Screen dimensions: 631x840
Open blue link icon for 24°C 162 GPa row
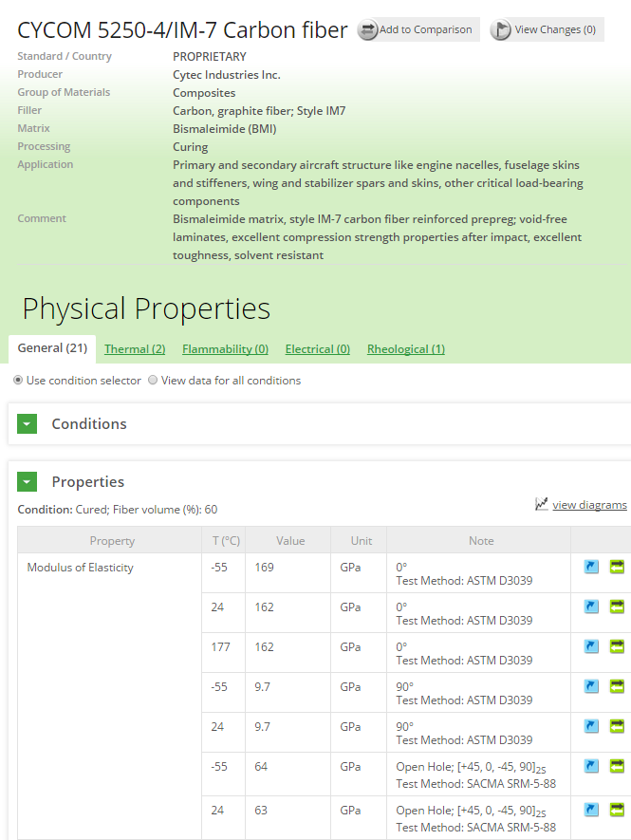pos(591,607)
